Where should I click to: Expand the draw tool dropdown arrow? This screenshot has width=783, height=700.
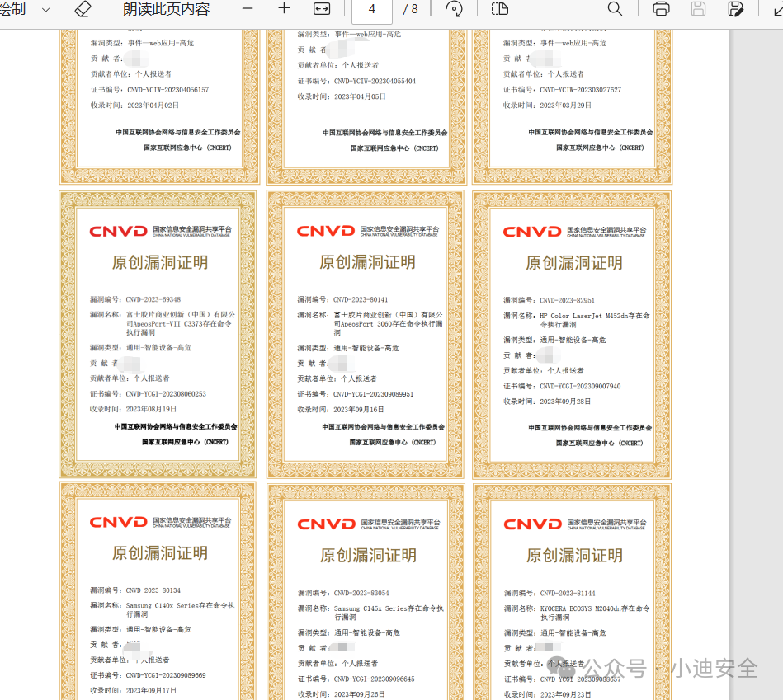(x=45, y=9)
